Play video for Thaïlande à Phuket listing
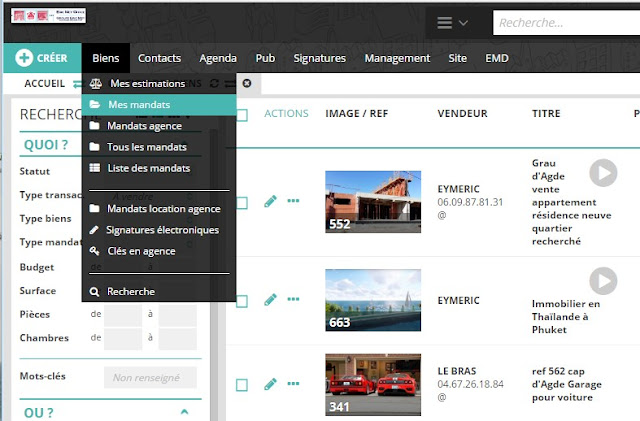 pyautogui.click(x=603, y=281)
